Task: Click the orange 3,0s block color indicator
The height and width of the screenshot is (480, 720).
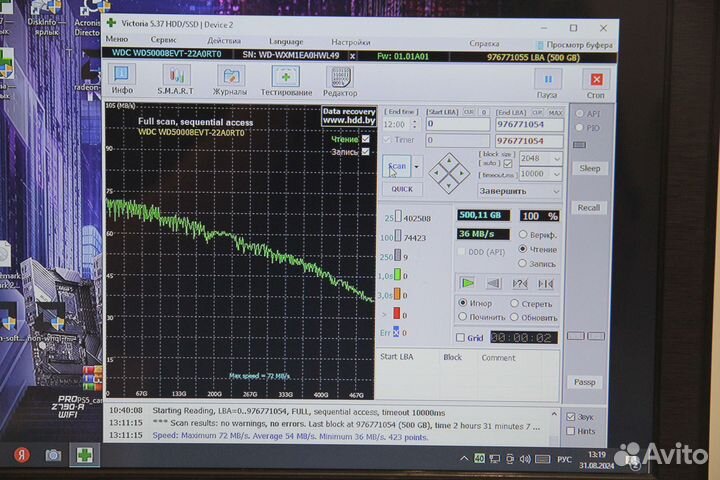Action: (x=397, y=294)
